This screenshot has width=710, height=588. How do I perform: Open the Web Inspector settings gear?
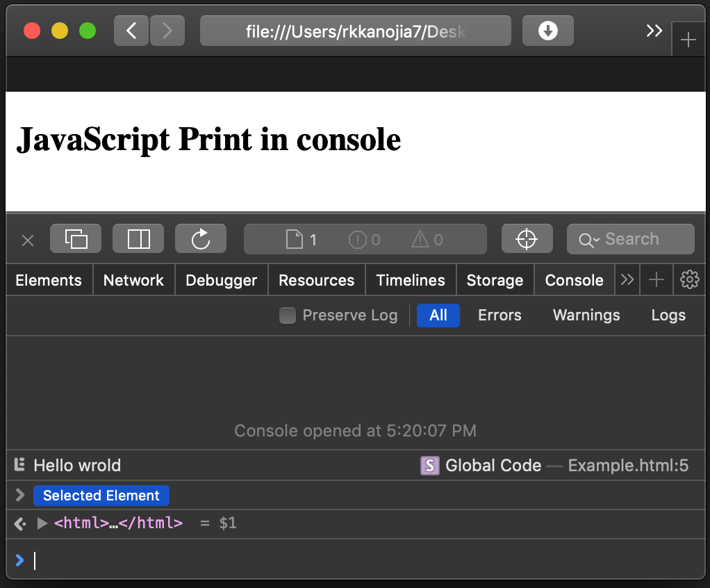(689, 279)
